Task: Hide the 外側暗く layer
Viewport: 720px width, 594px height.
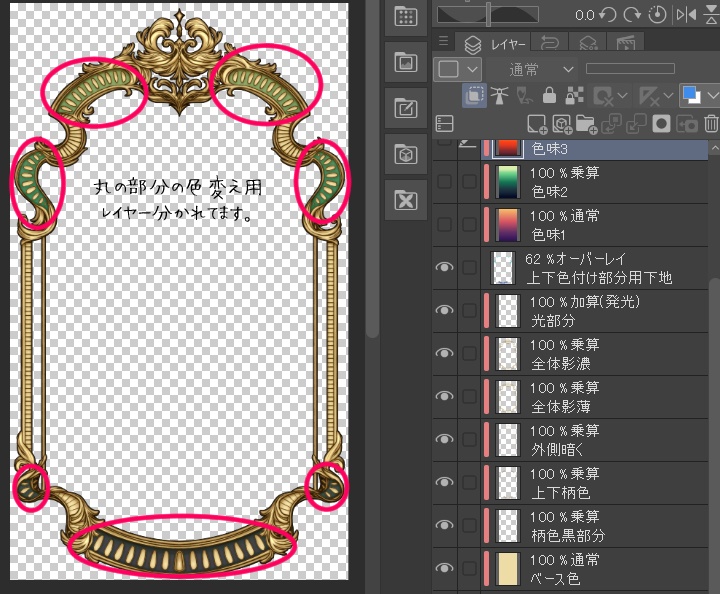Action: [444, 439]
